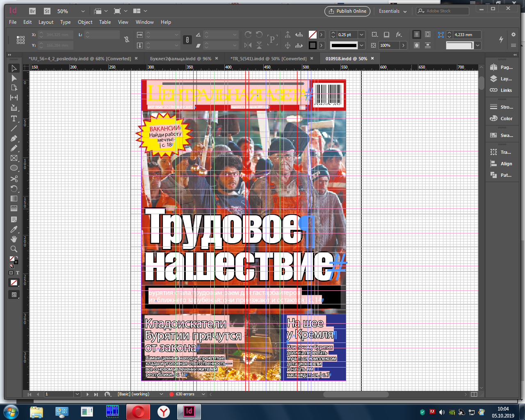Toggle constrain proportions for scaling chain
Screen dimensions: 525x420
(x=187, y=40)
